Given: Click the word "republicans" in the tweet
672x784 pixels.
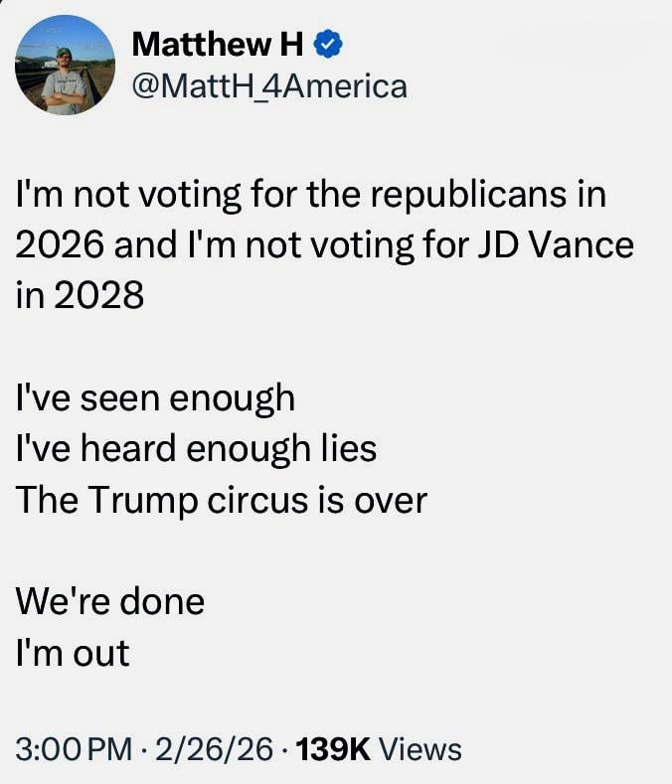Looking at the screenshot, I should [473, 193].
